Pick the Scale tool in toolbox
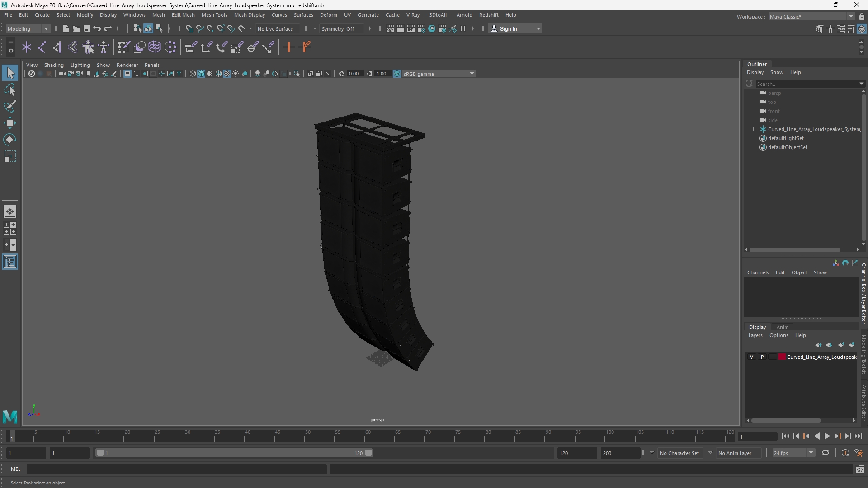The width and height of the screenshot is (868, 488). click(x=10, y=157)
